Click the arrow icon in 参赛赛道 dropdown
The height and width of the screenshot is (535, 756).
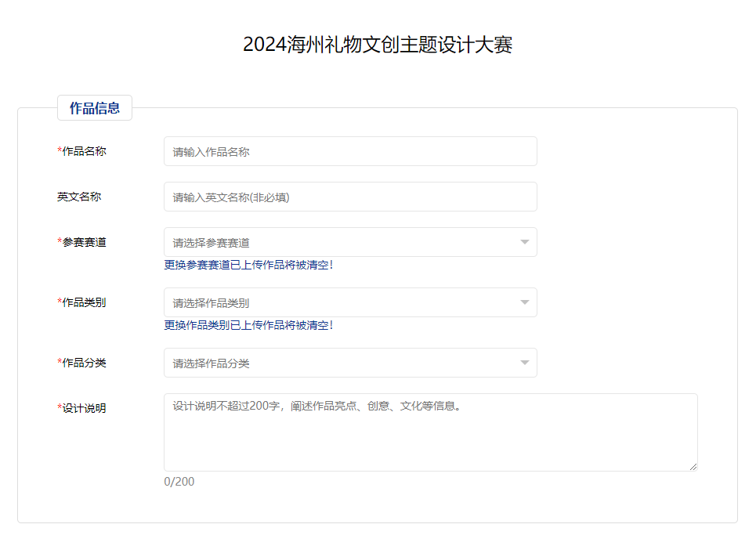pos(525,242)
